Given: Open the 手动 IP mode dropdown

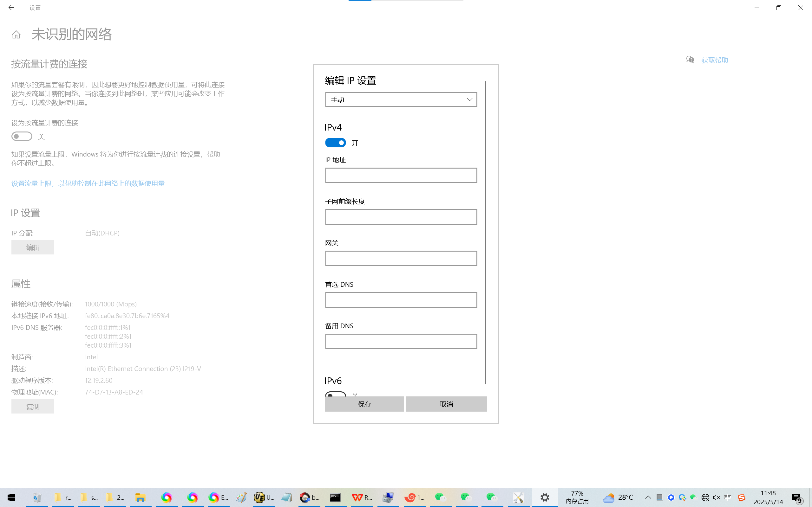Looking at the screenshot, I should [401, 99].
